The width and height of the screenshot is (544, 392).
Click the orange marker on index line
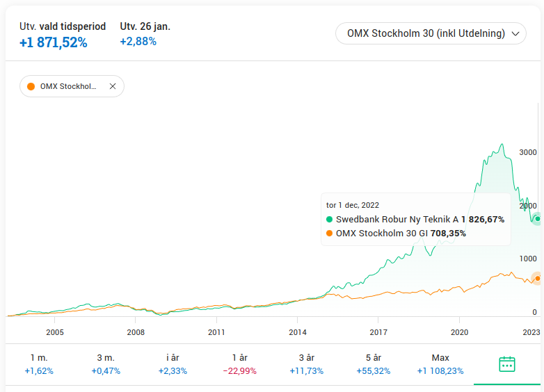click(537, 278)
